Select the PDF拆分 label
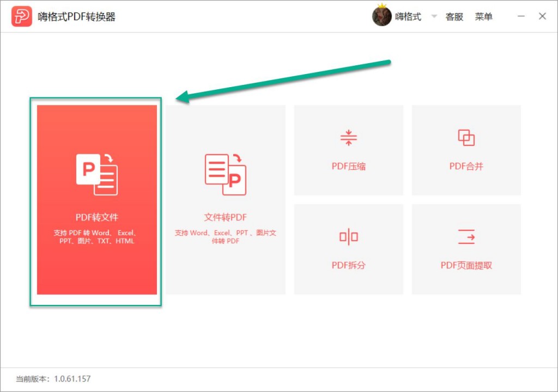The height and width of the screenshot is (392, 558). click(349, 265)
